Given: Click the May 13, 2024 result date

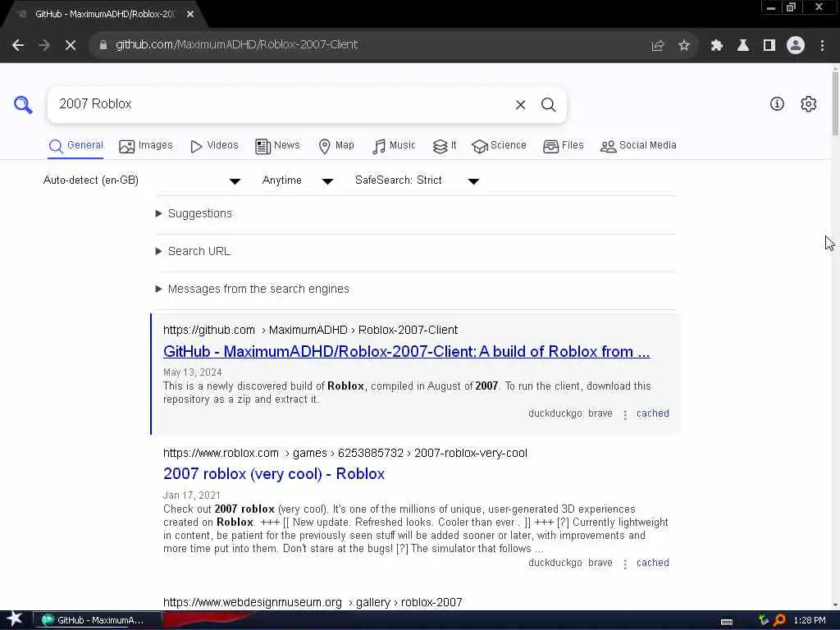Looking at the screenshot, I should pos(192,372).
